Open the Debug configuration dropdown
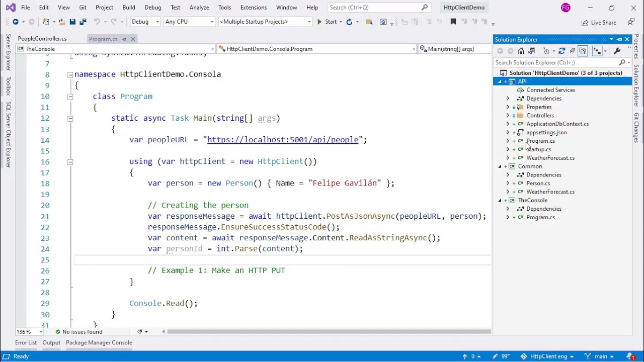This screenshot has height=362, width=644. 145,22
